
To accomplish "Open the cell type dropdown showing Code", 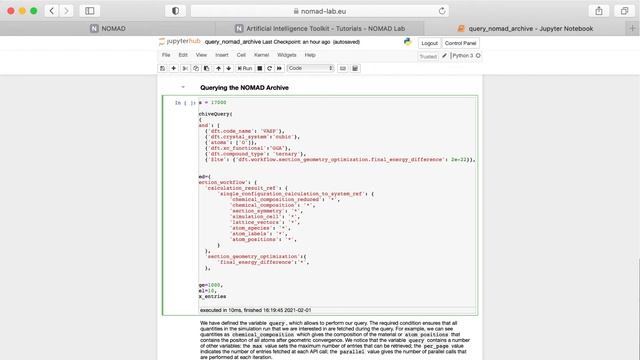I will [x=311, y=68].
